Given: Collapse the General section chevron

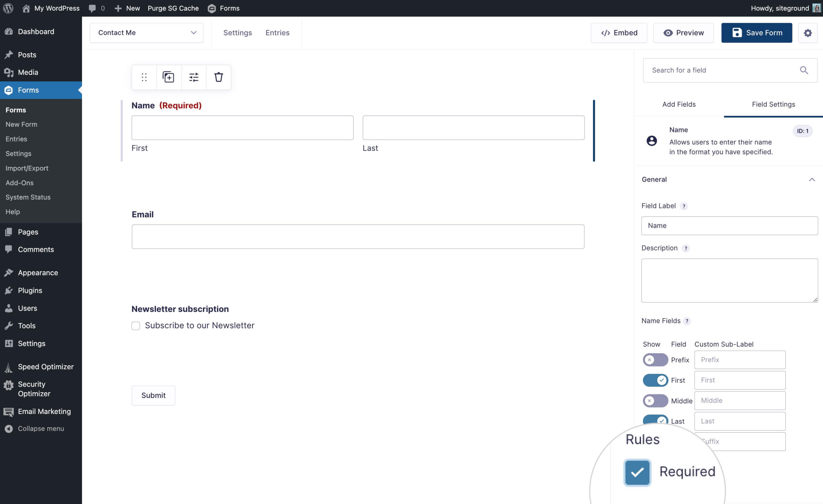Looking at the screenshot, I should coord(812,179).
